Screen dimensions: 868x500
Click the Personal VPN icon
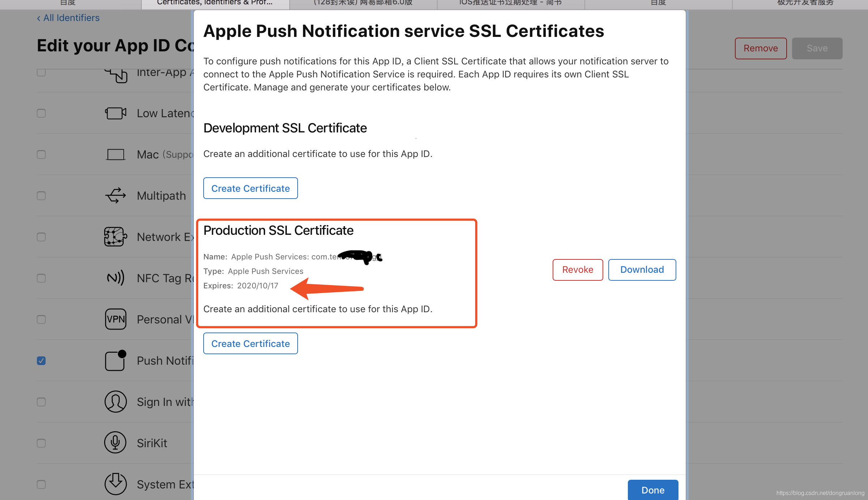click(115, 319)
